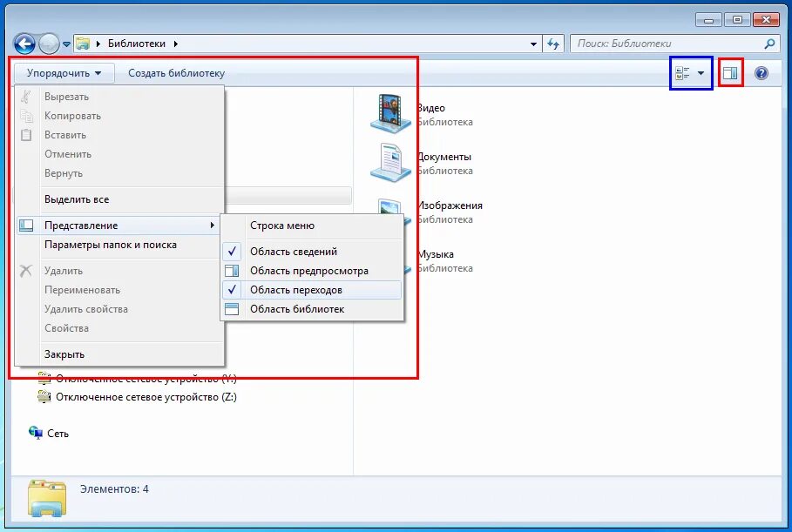Uncheck Область переходов option
This screenshot has height=532, width=792.
pyautogui.click(x=312, y=290)
